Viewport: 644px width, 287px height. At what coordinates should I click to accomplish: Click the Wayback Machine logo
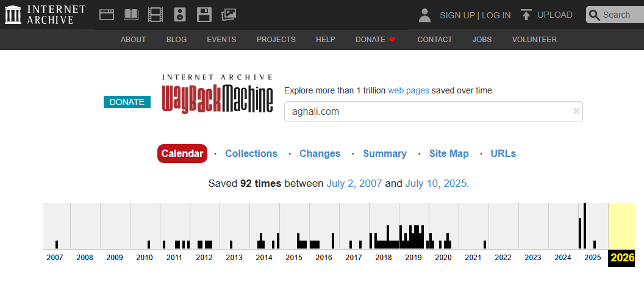(217, 94)
